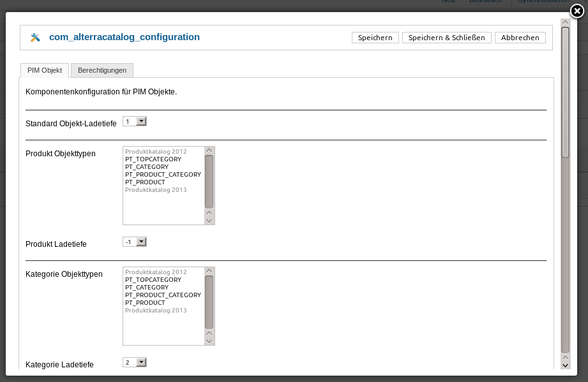
Task: Open the Kategorie Ladetiefe dropdown
Action: 135,362
